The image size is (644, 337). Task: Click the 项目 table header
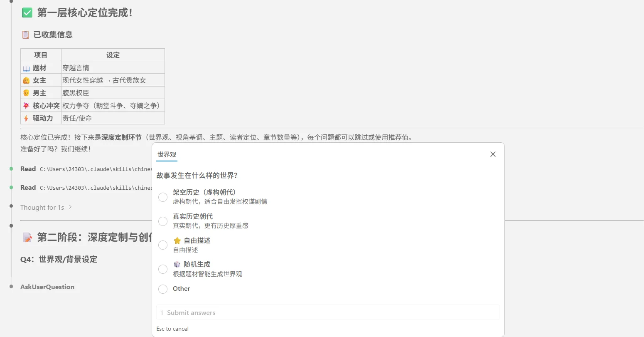coord(41,55)
